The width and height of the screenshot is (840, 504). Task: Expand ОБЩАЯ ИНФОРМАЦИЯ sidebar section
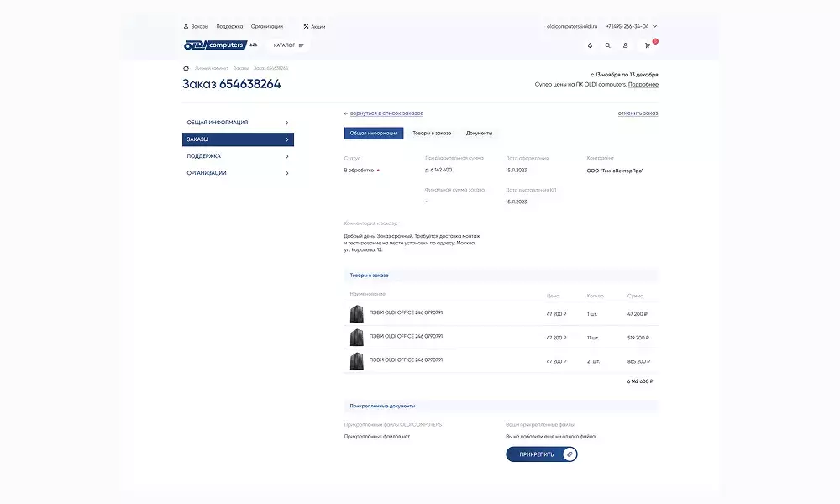click(238, 123)
